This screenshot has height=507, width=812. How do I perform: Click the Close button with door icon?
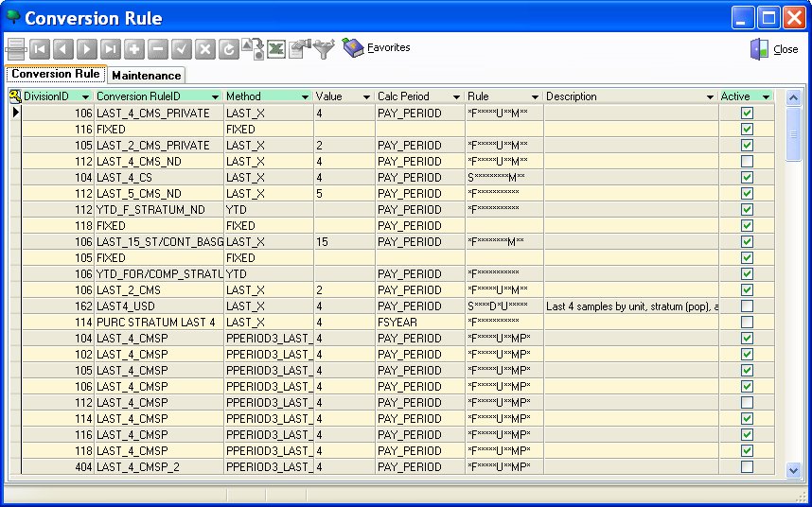tap(774, 49)
